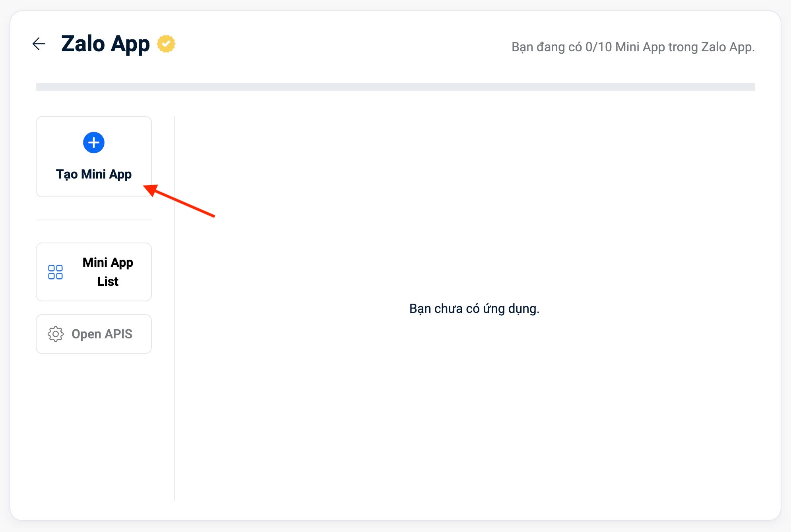This screenshot has width=791, height=532.
Task: Open the Open APIS section
Action: pyautogui.click(x=94, y=334)
